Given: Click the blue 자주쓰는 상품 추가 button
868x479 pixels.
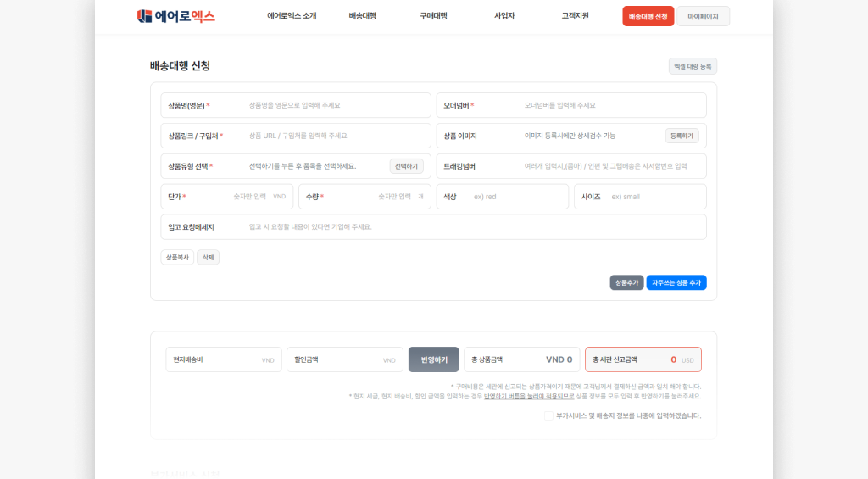Looking at the screenshot, I should point(676,282).
